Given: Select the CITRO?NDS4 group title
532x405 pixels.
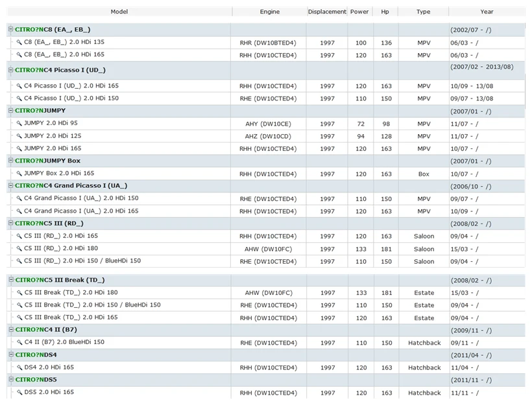Looking at the screenshot, I should click(x=36, y=355).
